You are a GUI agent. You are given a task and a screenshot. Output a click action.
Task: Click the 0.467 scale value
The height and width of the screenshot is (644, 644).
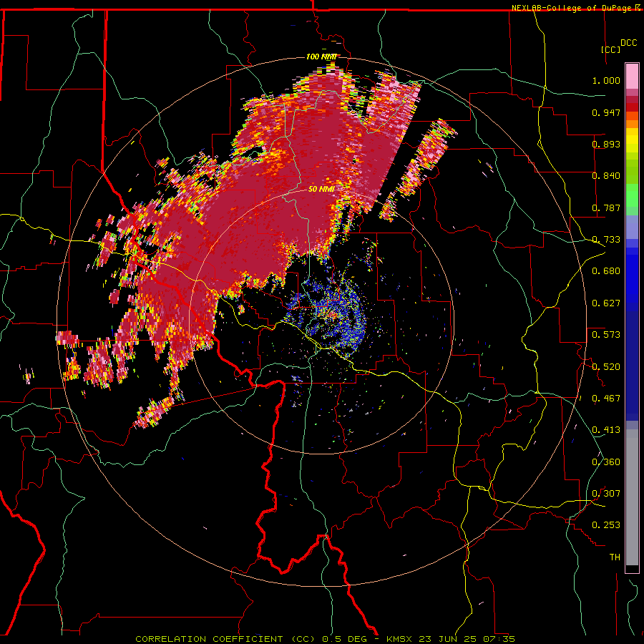[606, 399]
